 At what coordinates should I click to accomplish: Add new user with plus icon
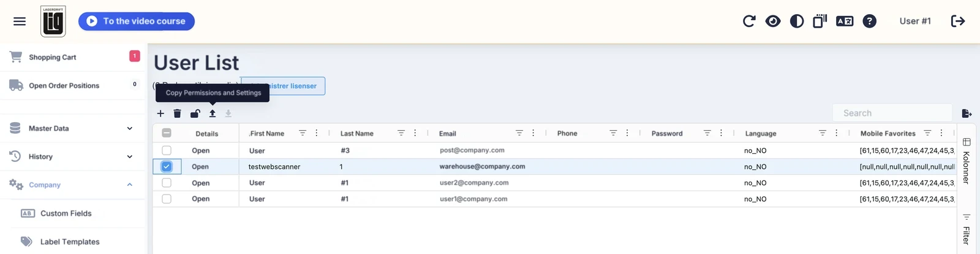(x=160, y=114)
